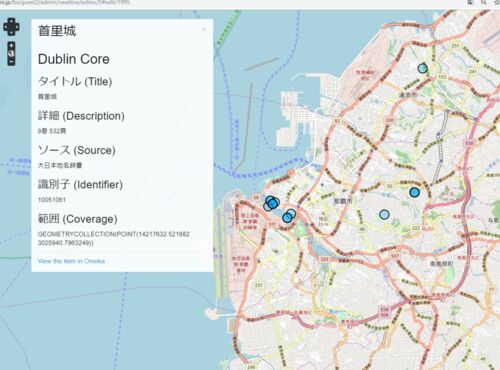Pan the map right with the right arrow
The image size is (500, 370).
[17, 27]
